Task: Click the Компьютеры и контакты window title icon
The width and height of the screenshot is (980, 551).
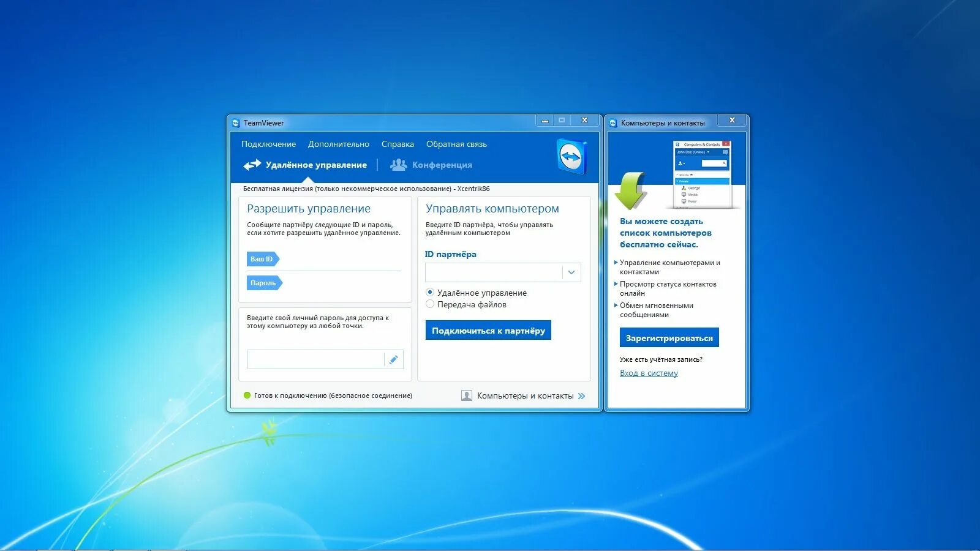Action: pyautogui.click(x=613, y=123)
